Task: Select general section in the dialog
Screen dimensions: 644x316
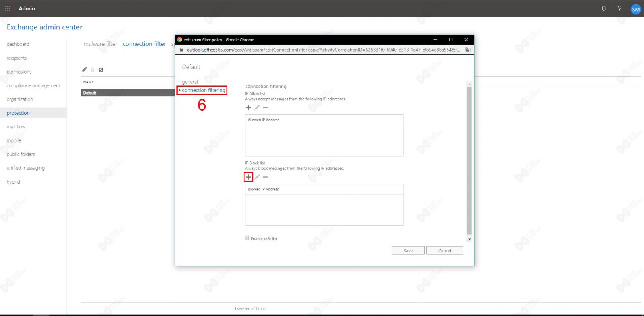Action: 190,82
